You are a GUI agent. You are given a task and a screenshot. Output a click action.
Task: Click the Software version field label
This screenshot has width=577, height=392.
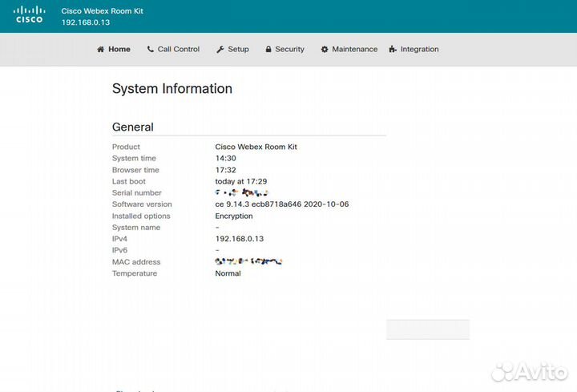(142, 204)
